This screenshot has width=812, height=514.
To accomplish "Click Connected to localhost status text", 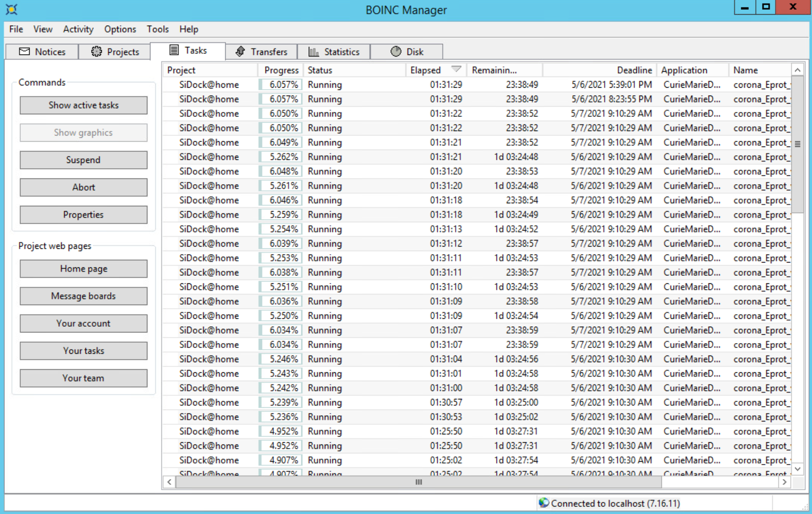I will point(616,503).
